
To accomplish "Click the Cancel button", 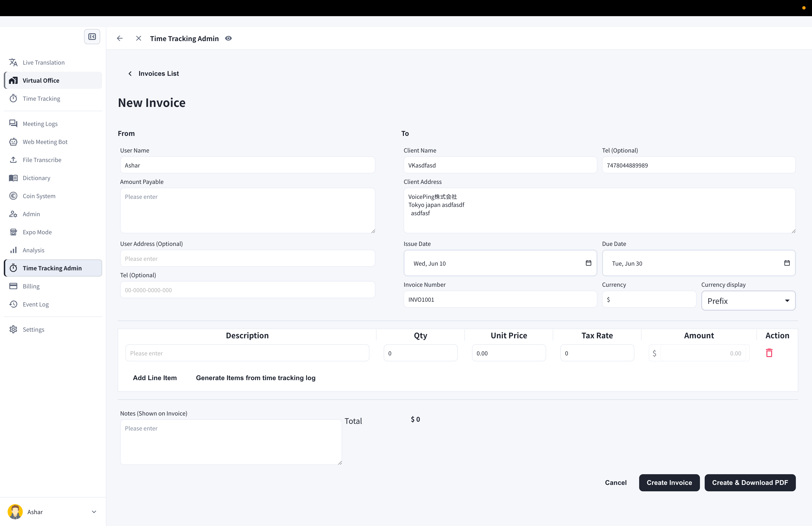I will point(615,483).
